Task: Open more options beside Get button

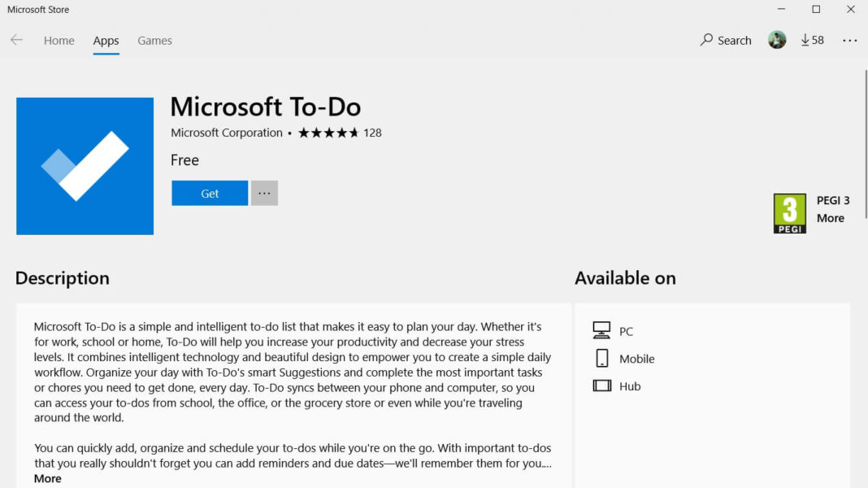Action: coord(264,194)
